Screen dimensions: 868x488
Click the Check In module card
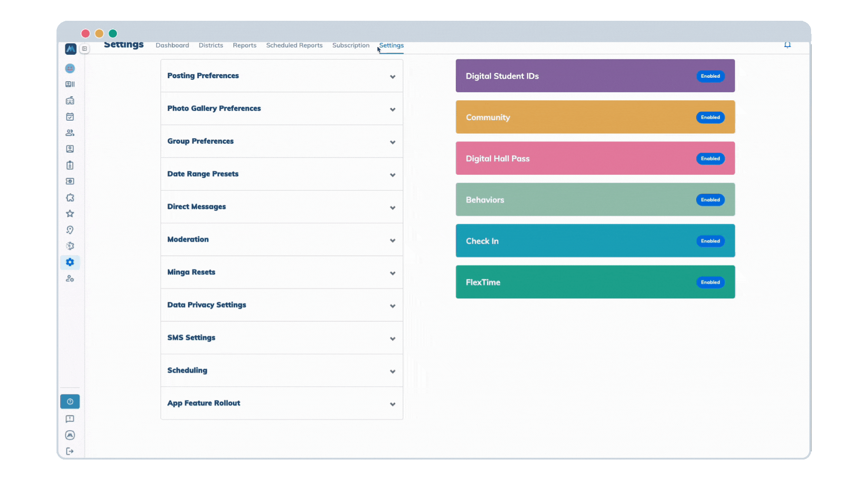point(574,241)
